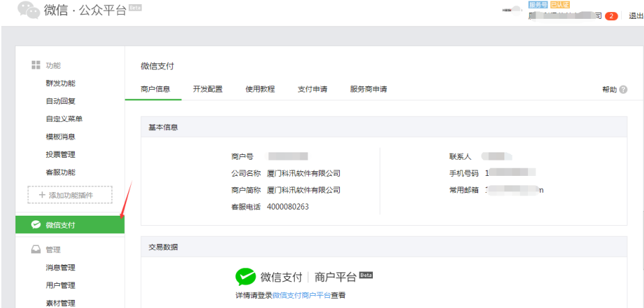Select the 支付申请 tab
644x308 pixels.
click(312, 89)
